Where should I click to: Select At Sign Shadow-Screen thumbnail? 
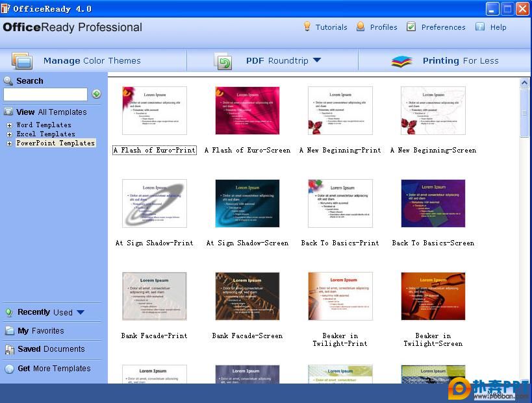coord(247,203)
